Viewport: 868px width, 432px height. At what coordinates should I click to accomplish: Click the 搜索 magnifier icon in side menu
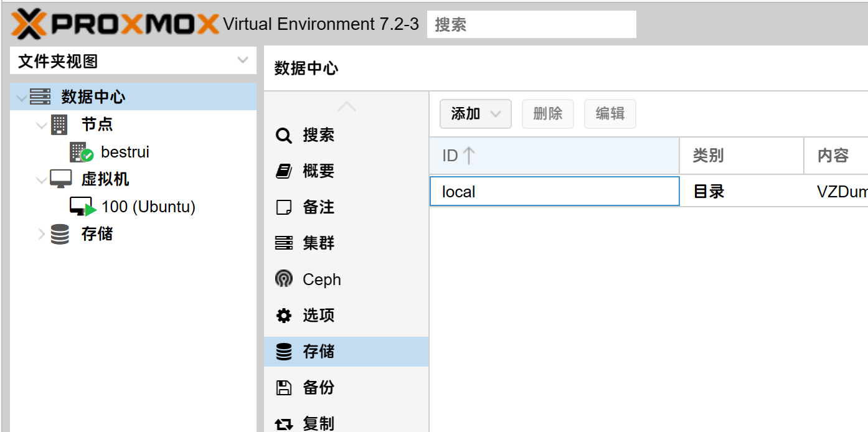[284, 135]
